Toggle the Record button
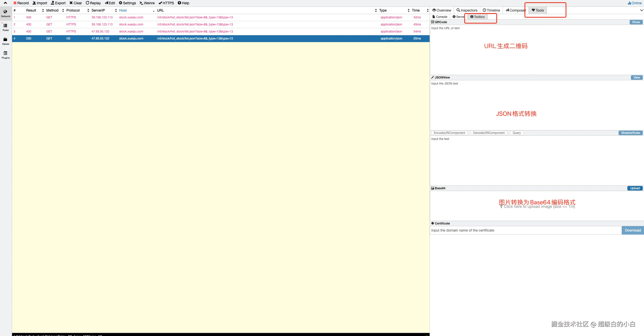 coord(21,3)
